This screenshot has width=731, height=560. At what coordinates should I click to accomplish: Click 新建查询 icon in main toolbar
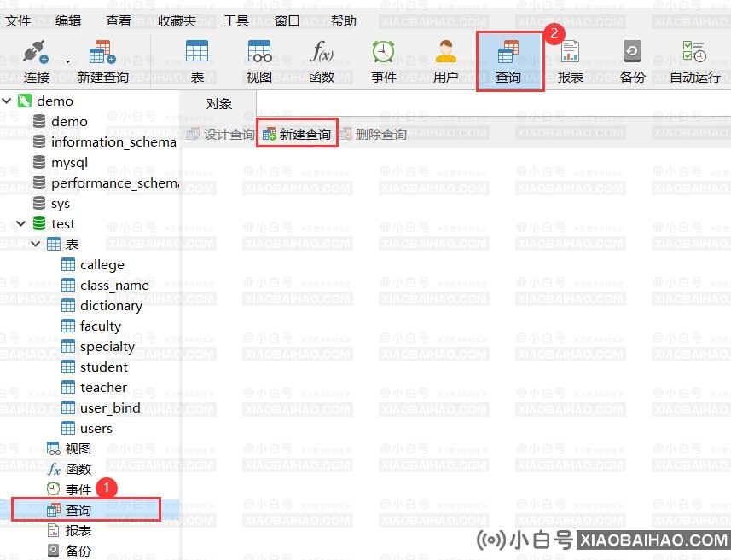pos(102,61)
